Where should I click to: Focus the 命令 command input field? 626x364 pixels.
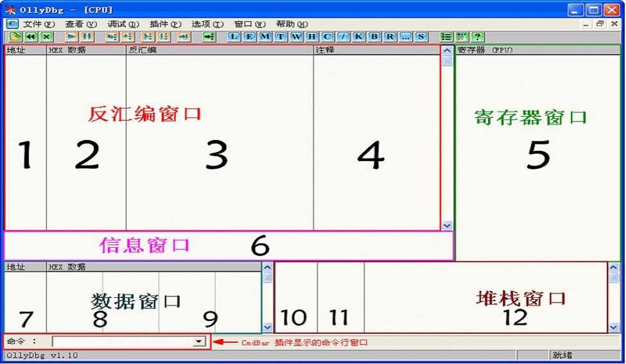[x=123, y=342]
